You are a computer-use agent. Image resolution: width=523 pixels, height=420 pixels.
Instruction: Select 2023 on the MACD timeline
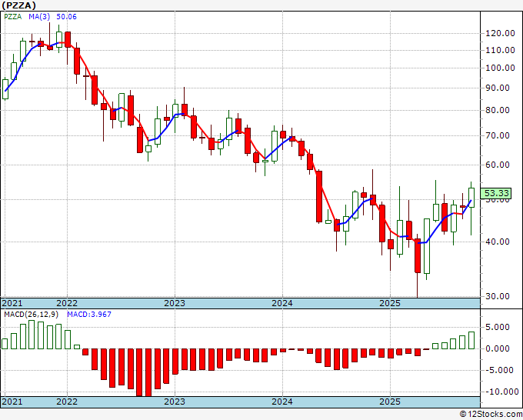click(x=175, y=402)
